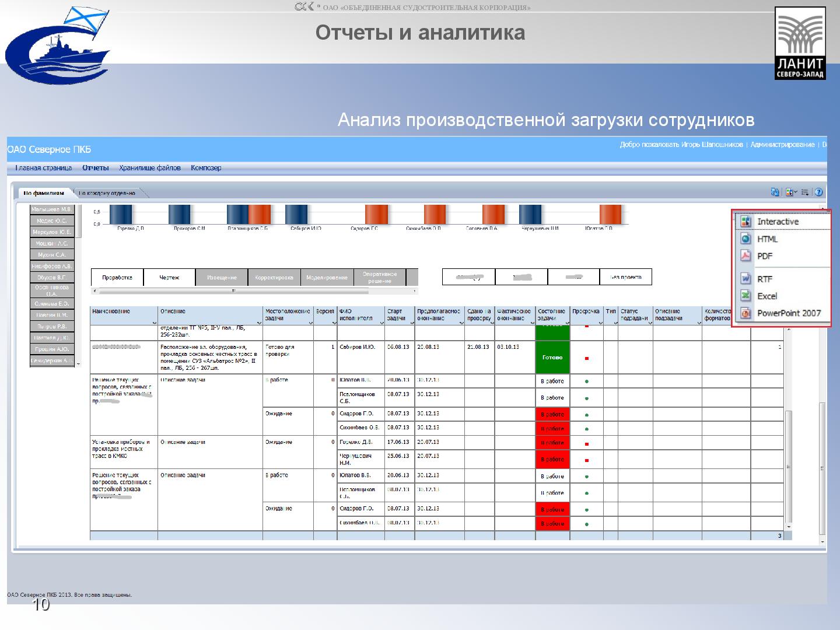Image resolution: width=840 pixels, height=630 pixels.
Task: Pick the RTF export format
Action: pyautogui.click(x=765, y=278)
